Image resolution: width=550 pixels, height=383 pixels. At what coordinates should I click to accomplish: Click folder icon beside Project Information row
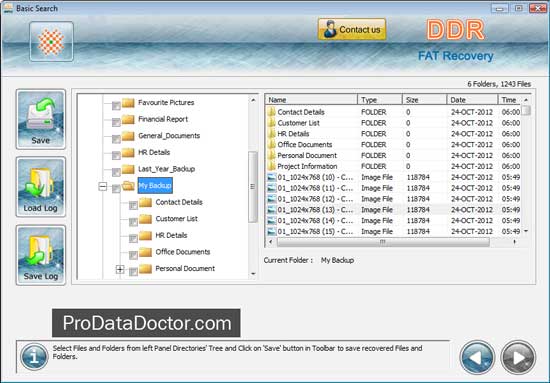[x=271, y=166]
